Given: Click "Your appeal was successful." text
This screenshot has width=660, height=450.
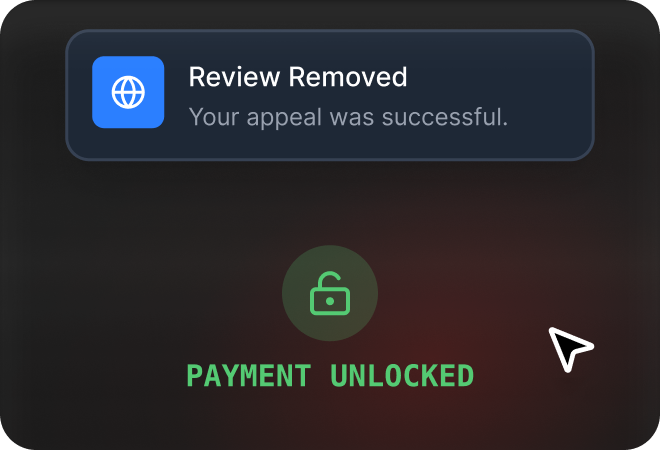Looking at the screenshot, I should point(348,117).
